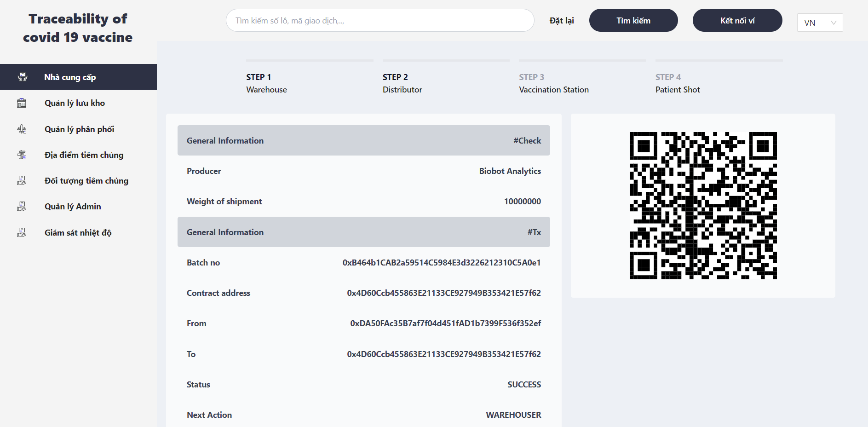The width and height of the screenshot is (868, 427).
Task: Click the Producer label
Action: point(204,171)
